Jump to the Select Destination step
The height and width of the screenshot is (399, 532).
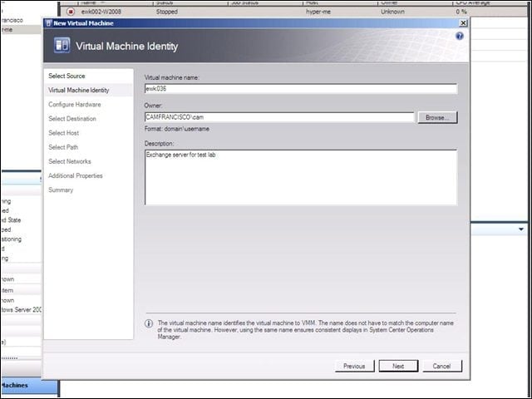pos(72,119)
